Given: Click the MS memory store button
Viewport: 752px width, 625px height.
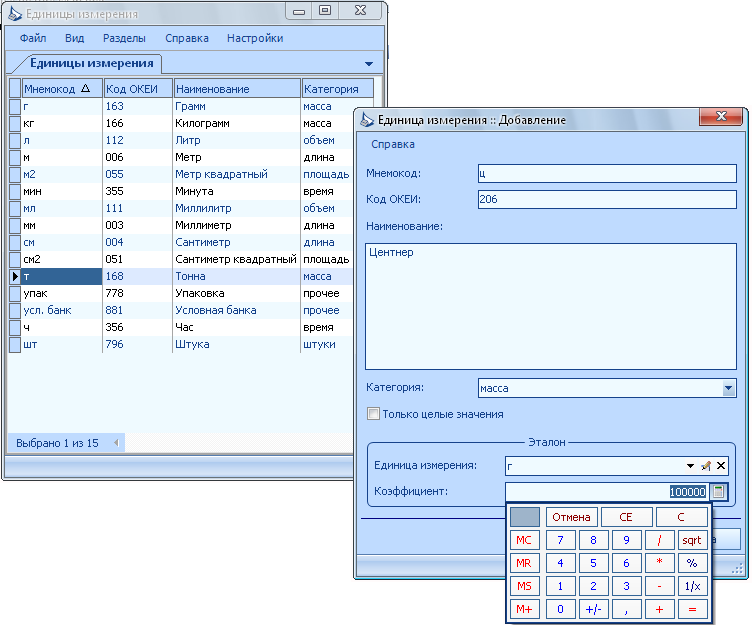Looking at the screenshot, I should (x=524, y=586).
